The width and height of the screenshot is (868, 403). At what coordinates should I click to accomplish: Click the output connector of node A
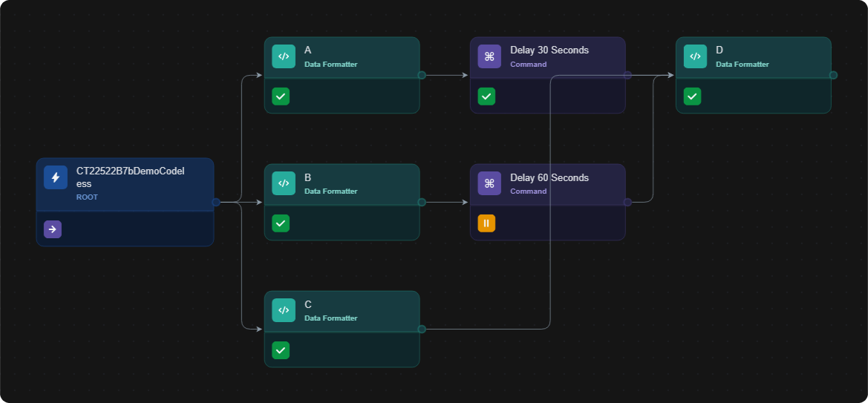point(422,75)
